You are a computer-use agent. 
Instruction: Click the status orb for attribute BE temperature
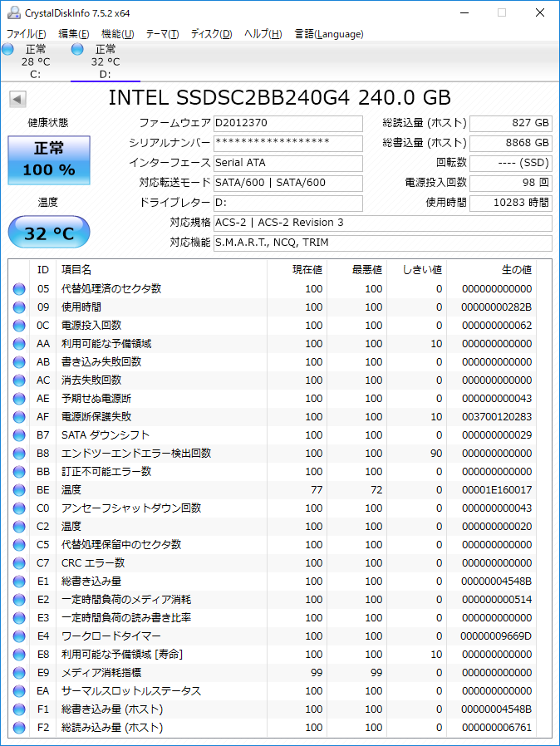pyautogui.click(x=19, y=490)
